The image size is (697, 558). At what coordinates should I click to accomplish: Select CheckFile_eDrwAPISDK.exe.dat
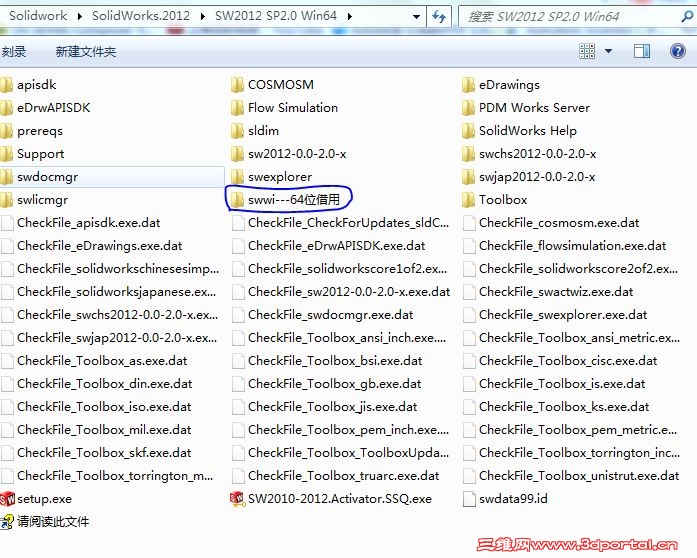[329, 246]
